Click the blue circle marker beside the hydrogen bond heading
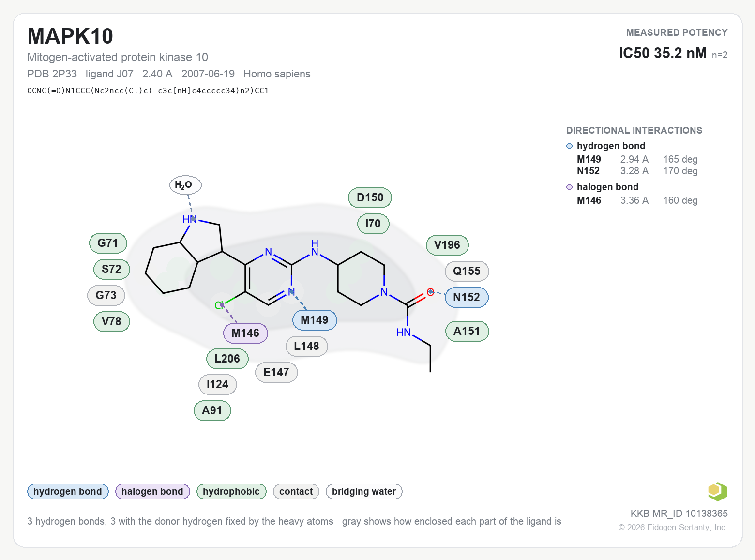This screenshot has height=560, width=755. [x=569, y=146]
